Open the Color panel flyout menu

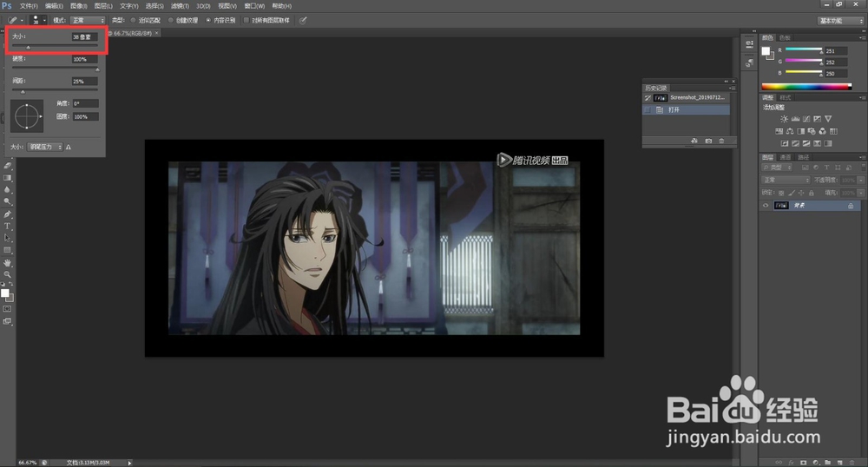tap(862, 38)
